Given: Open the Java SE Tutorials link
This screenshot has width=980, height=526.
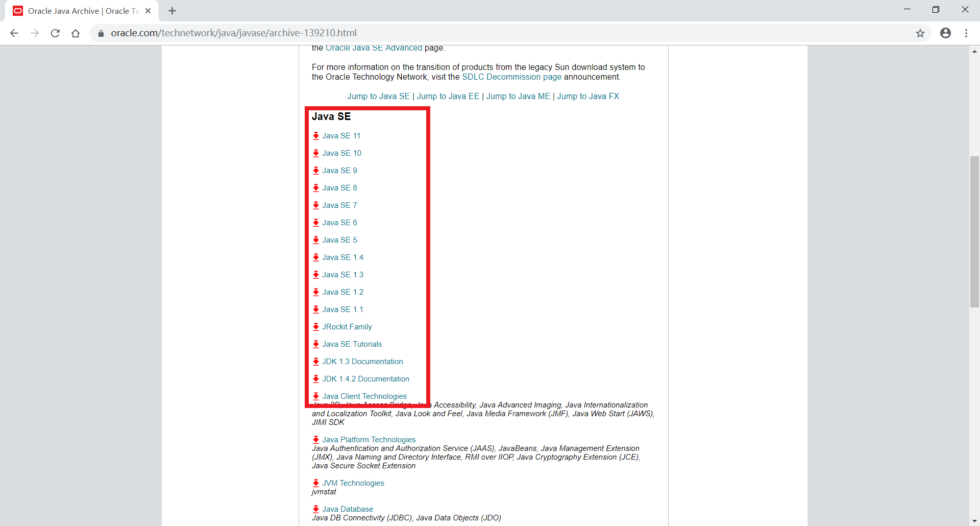Looking at the screenshot, I should [x=352, y=344].
